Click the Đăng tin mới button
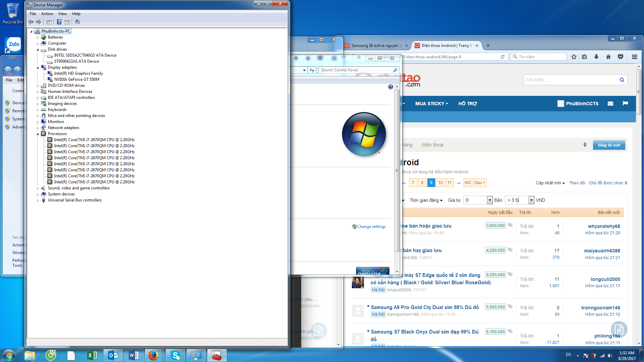This screenshot has width=644, height=362. click(x=609, y=145)
